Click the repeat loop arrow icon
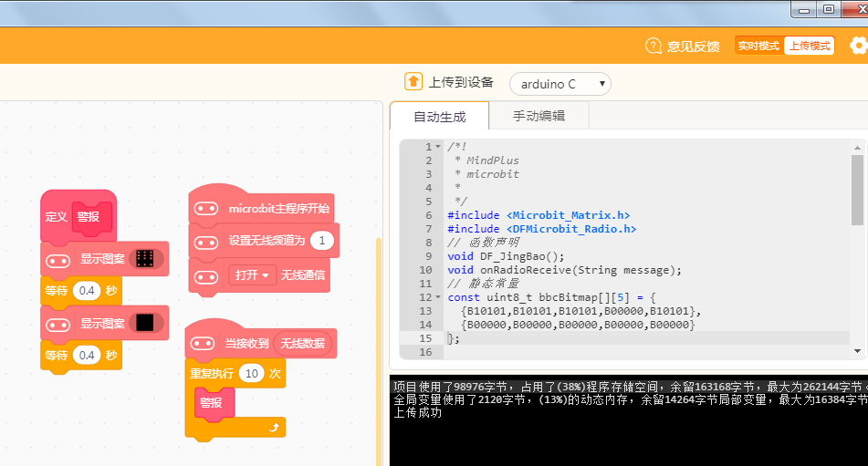868x466 pixels. 274,427
